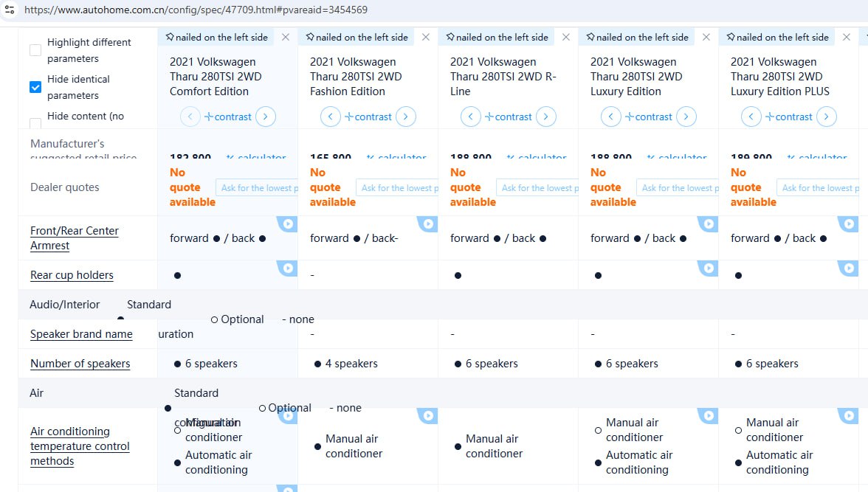Viewport: 868px width, 492px height.
Task: Uncheck the Hide identical parameters checkbox
Action: click(35, 87)
